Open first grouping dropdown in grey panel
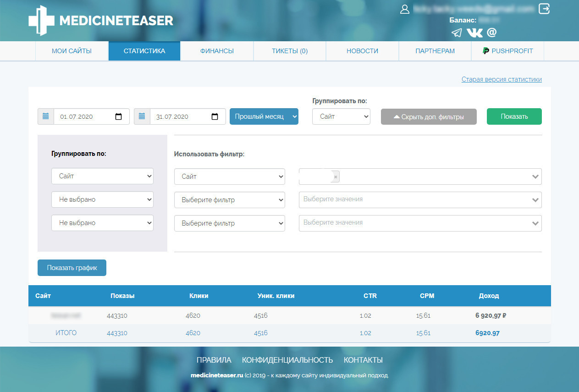The width and height of the screenshot is (579, 392). pos(102,176)
